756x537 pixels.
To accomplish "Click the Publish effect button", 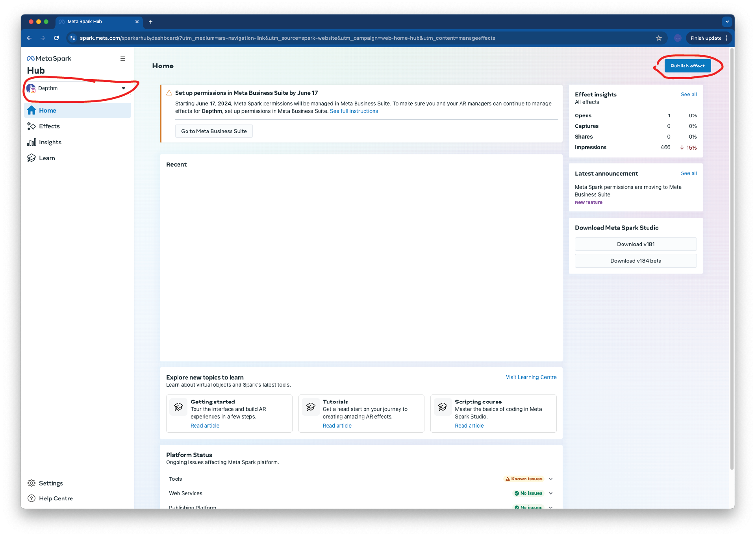I will (x=687, y=66).
